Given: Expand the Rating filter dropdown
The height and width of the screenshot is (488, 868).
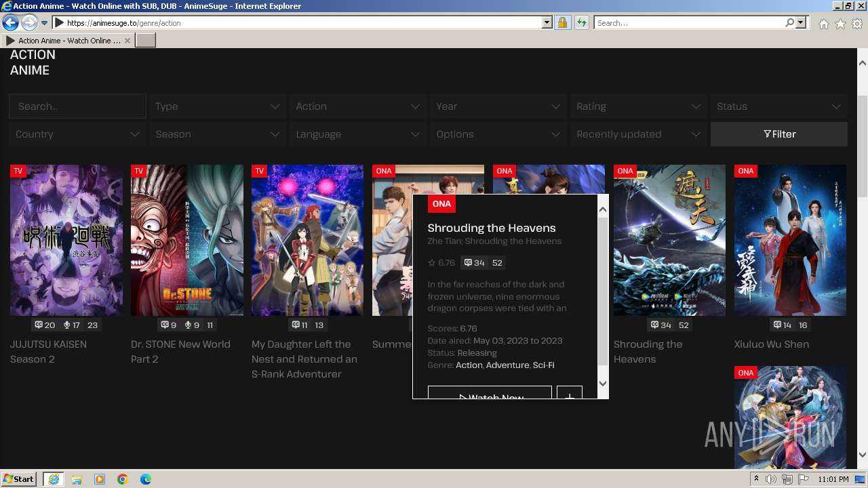Looking at the screenshot, I should click(x=638, y=106).
